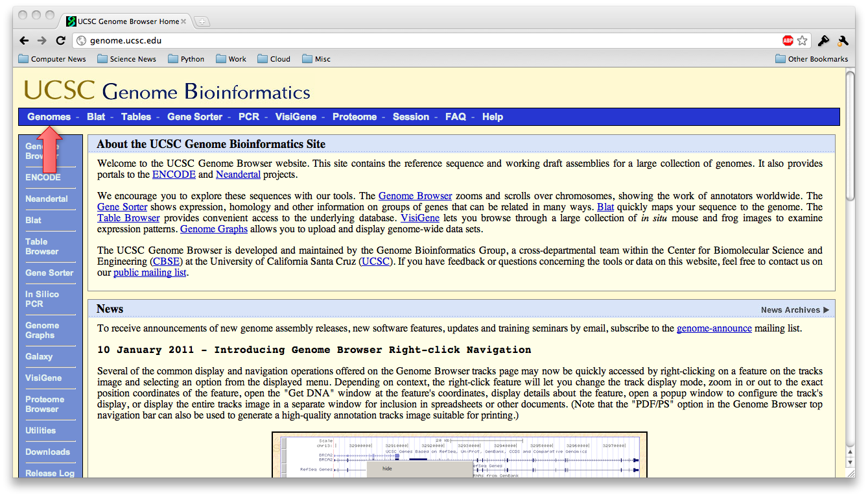
Task: Open Genome Graphs in left sidebar
Action: (42, 330)
